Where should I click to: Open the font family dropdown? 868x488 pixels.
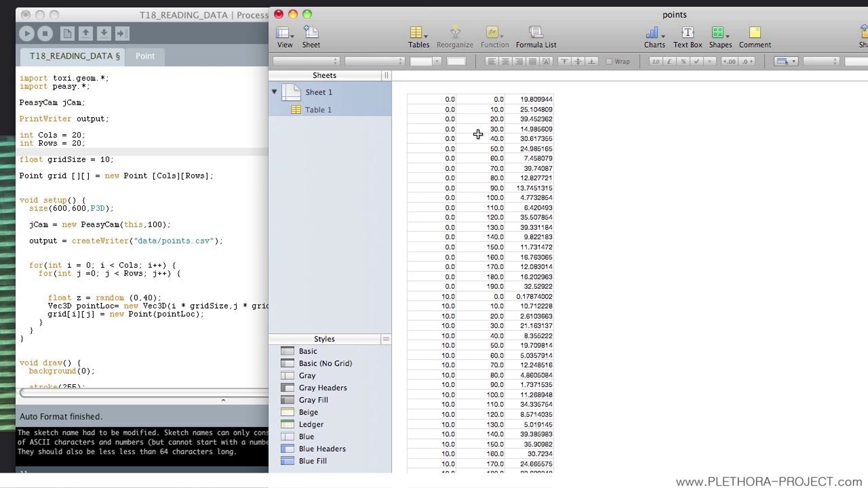pyautogui.click(x=306, y=61)
